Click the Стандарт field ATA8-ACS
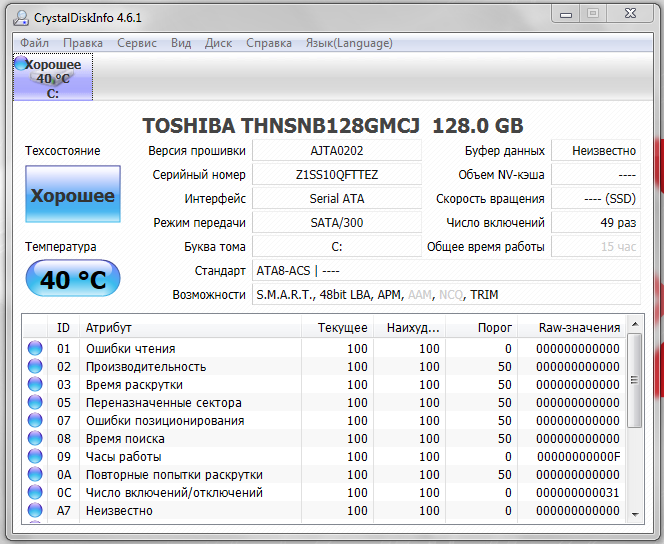664x544 pixels. coord(446,271)
